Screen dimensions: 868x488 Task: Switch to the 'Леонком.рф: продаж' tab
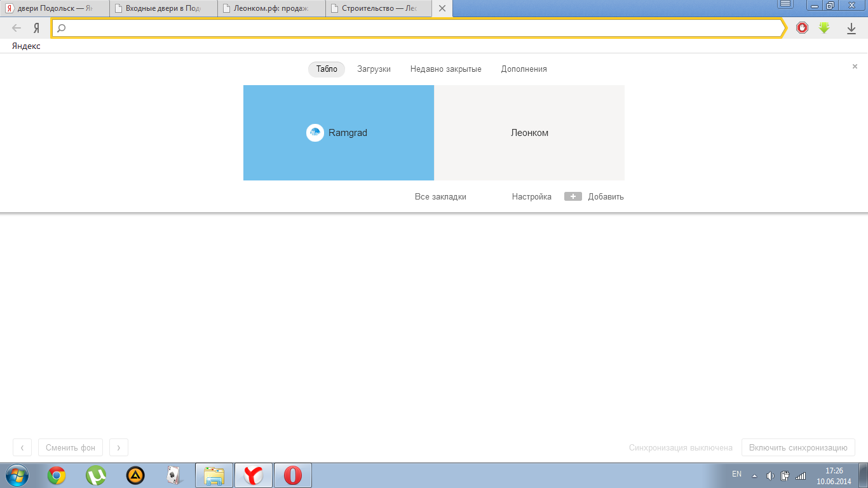271,9
